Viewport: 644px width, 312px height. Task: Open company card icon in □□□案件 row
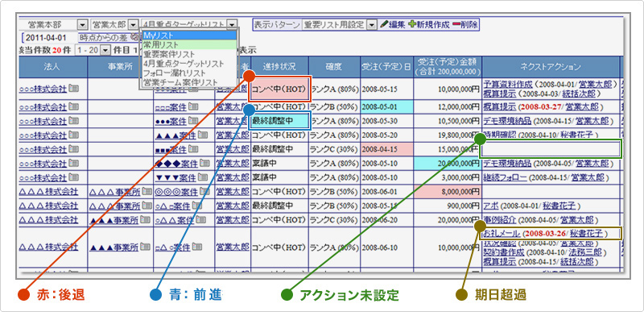point(73,107)
